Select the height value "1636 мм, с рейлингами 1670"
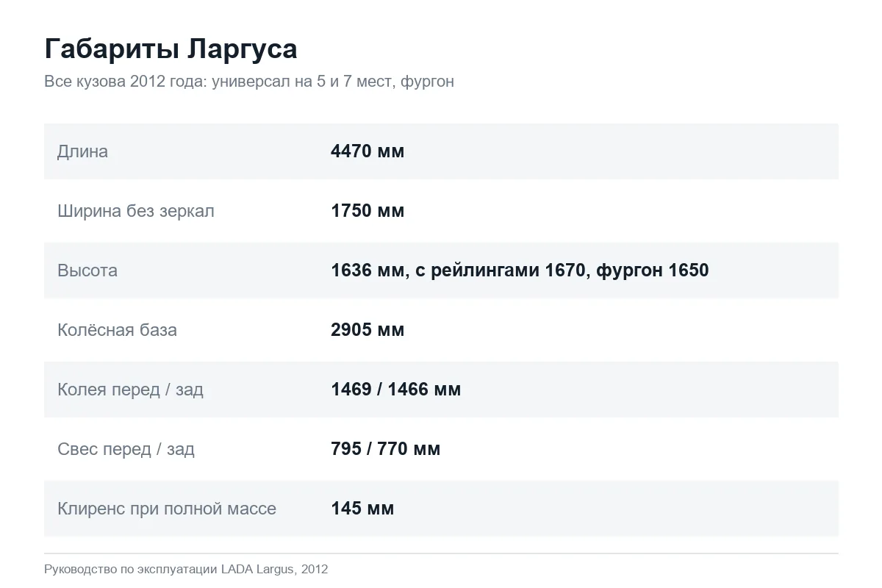This screenshot has height=588, width=882. coord(457,270)
